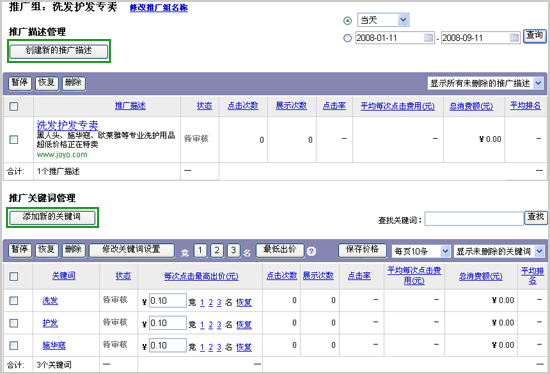Screen dimensions: 550x374
Task: Click 创建新的推广描述 button
Action: (59, 51)
